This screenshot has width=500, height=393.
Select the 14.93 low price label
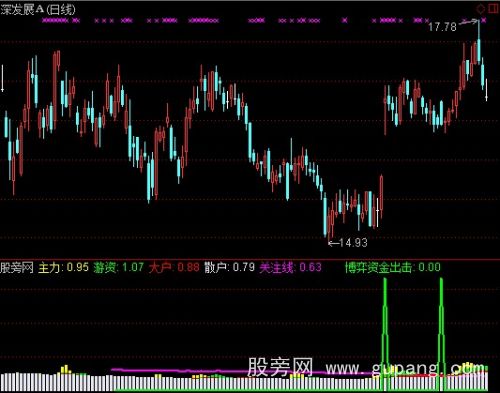click(x=353, y=243)
